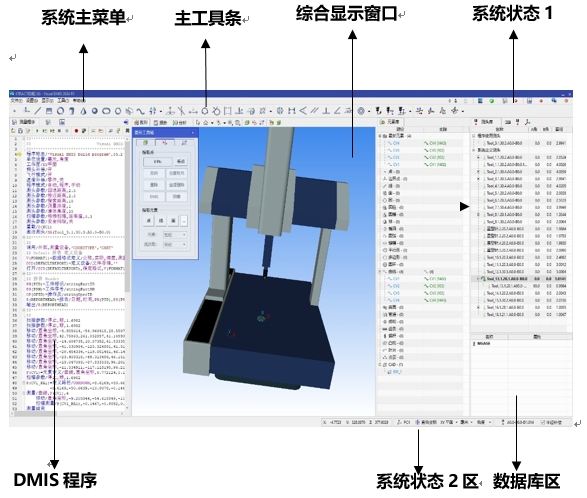Select the line measurement tool in main toolbar

(38, 111)
